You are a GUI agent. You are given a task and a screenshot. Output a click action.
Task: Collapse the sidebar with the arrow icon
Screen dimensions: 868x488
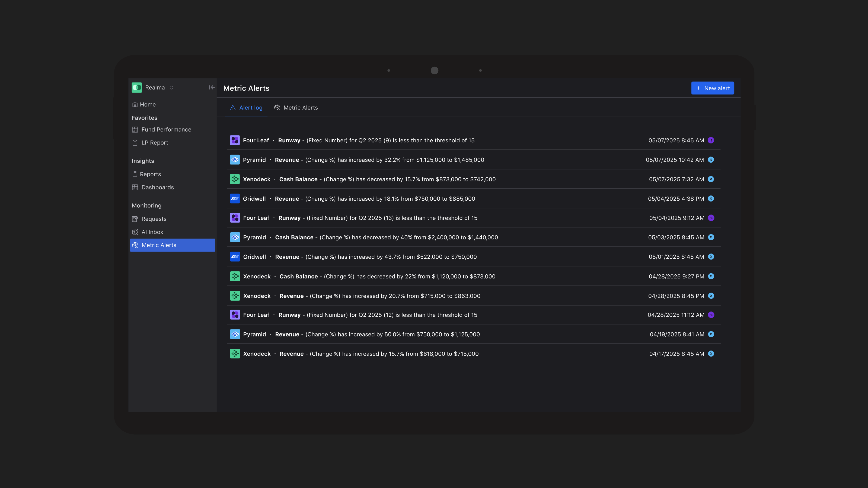(x=212, y=88)
